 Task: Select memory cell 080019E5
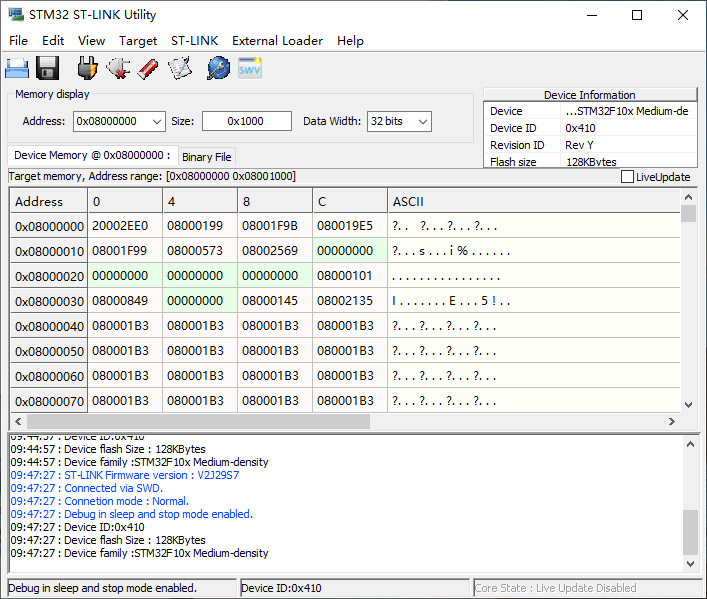click(349, 226)
